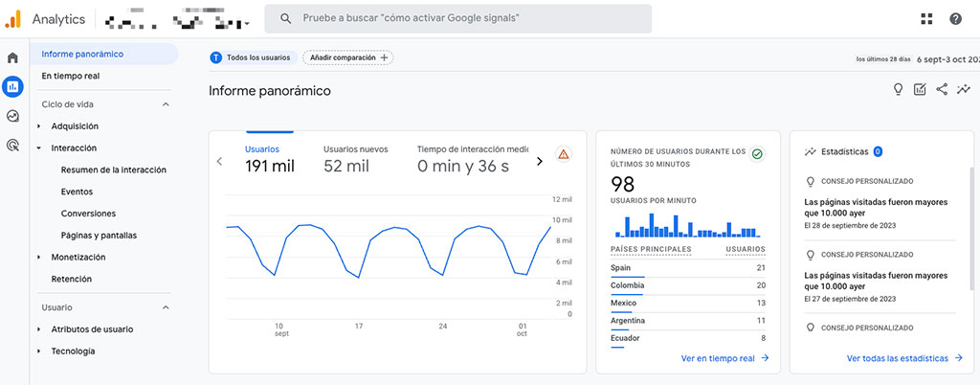Click the green data quality check icon
The image size is (980, 385).
757,153
